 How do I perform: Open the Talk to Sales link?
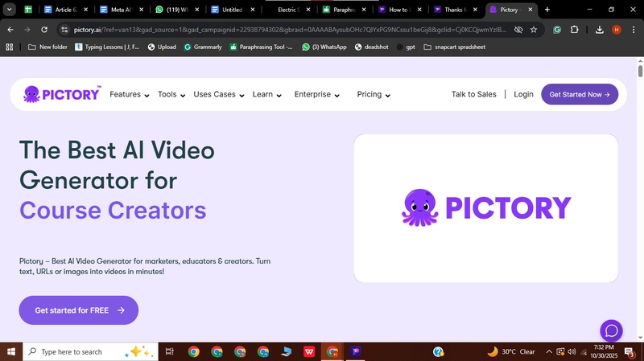473,94
